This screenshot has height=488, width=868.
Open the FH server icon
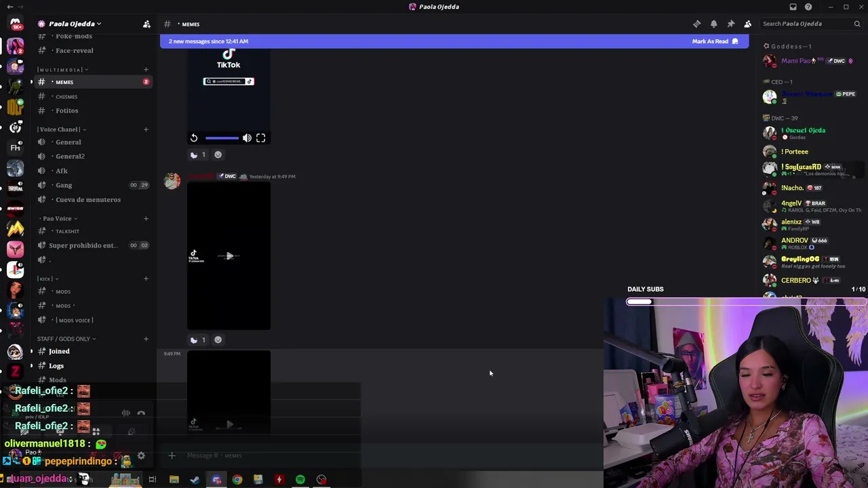point(15,148)
